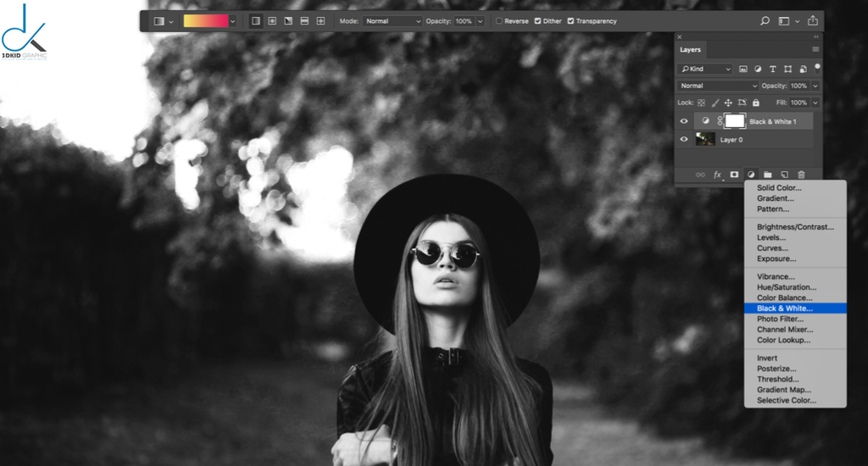This screenshot has width=868, height=466.
Task: Hide Layer 0 visibility eye
Action: click(684, 140)
